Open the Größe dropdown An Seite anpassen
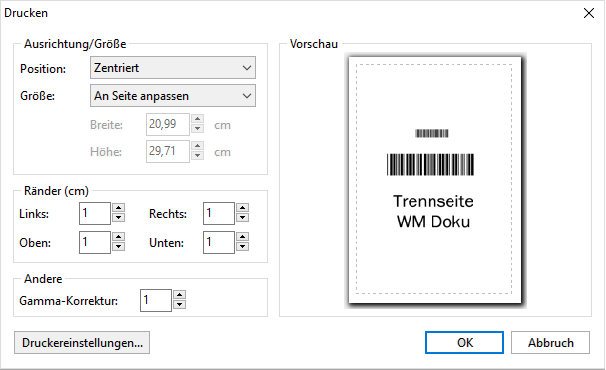Image resolution: width=606 pixels, height=370 pixels. tap(173, 96)
